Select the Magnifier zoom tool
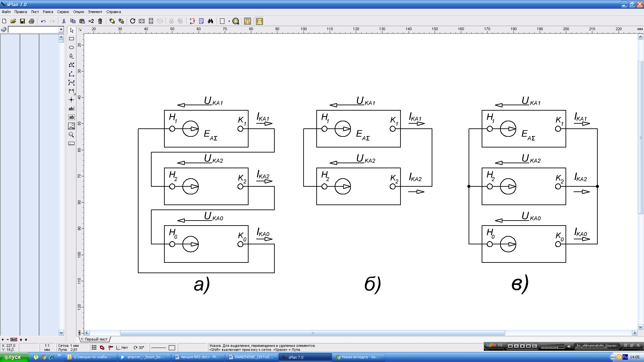Viewport: 644px width, 362px height. click(71, 135)
